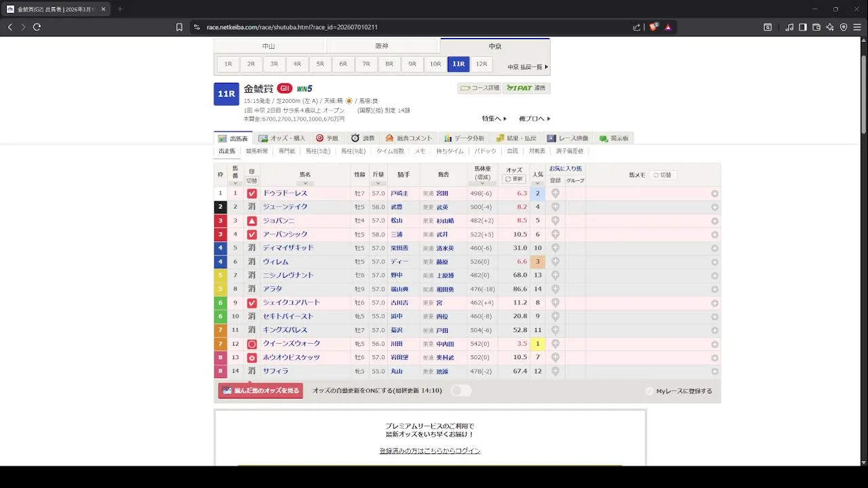The image size is (868, 488).
Task: Sort by 馬名 using its dropdown arrow
Action: pos(305,182)
